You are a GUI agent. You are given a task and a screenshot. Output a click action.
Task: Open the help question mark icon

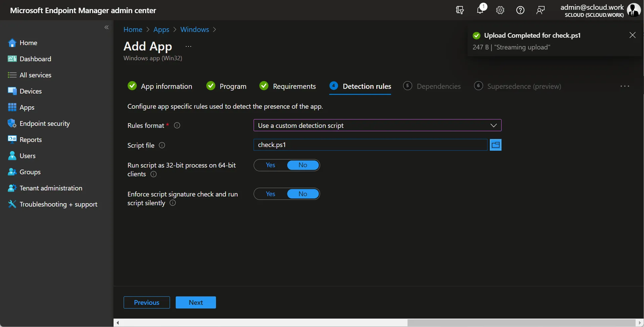520,10
